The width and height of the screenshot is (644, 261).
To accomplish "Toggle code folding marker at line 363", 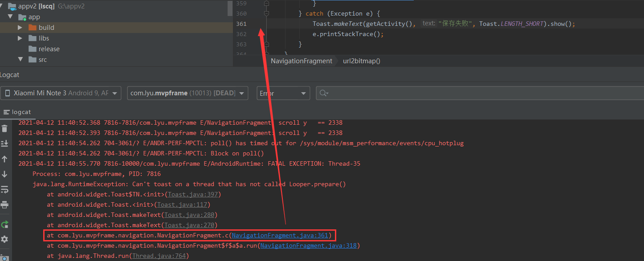I will point(266,45).
